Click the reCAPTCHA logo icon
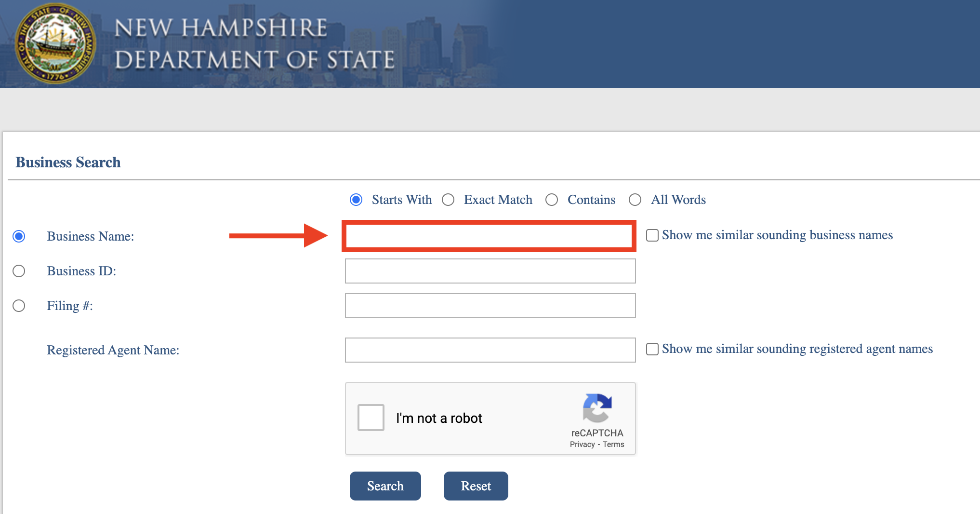Screen dimensions: 980x514 tap(597, 408)
